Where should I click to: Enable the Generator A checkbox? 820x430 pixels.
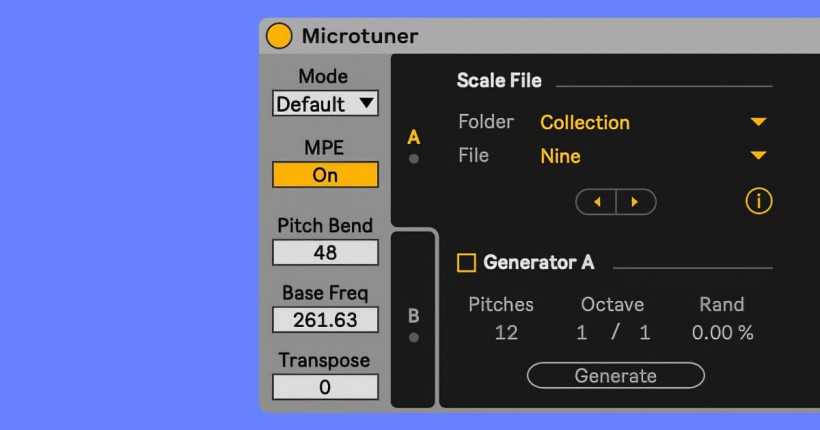[x=466, y=263]
